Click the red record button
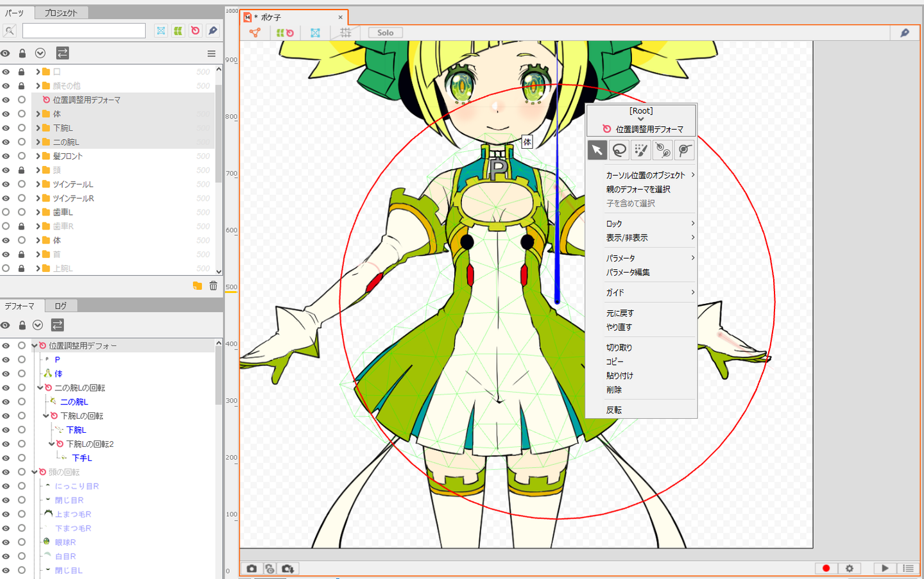Viewport: 924px width, 579px height. tap(826, 568)
